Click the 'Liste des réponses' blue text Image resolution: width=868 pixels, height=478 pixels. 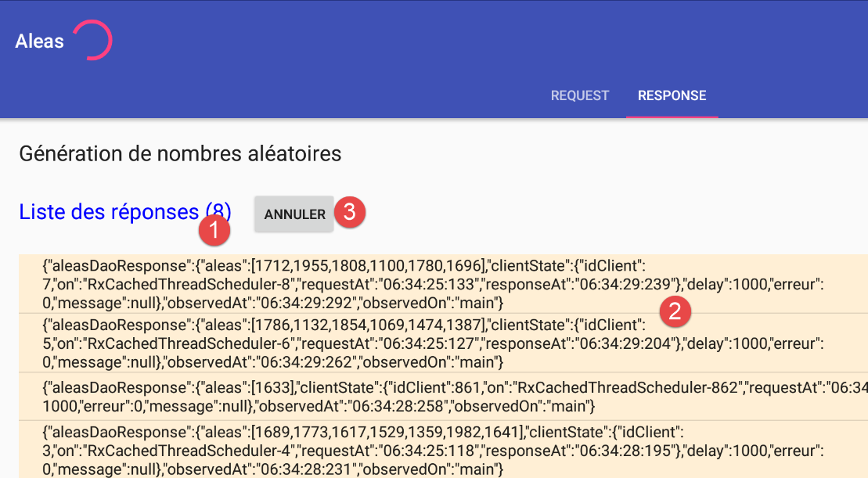pos(110,212)
